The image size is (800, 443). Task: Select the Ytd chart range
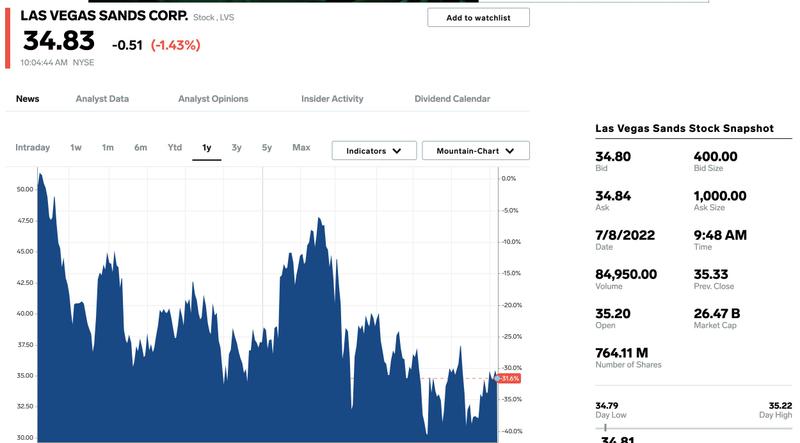pyautogui.click(x=174, y=147)
